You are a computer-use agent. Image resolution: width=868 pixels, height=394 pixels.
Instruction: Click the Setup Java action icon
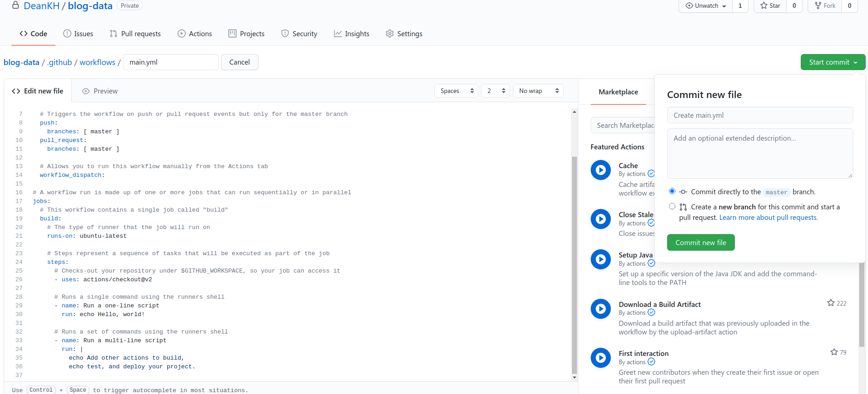pos(600,259)
